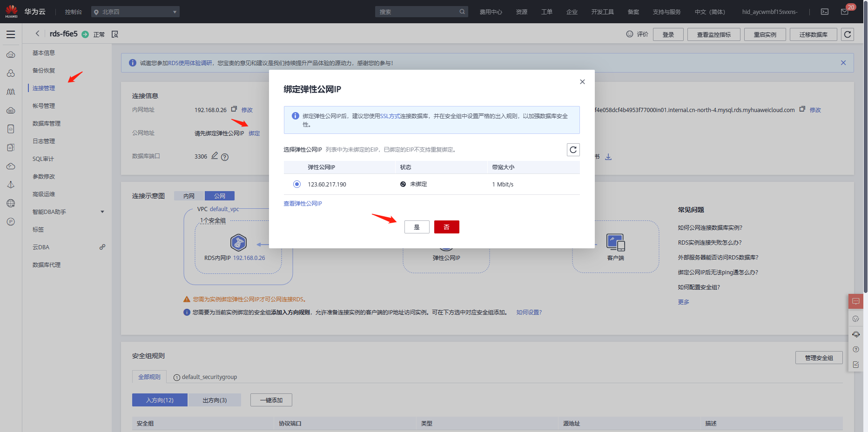Viewport: 868px width, 432px height.
Task: Open 基本信息 in the sidebar
Action: (x=44, y=53)
